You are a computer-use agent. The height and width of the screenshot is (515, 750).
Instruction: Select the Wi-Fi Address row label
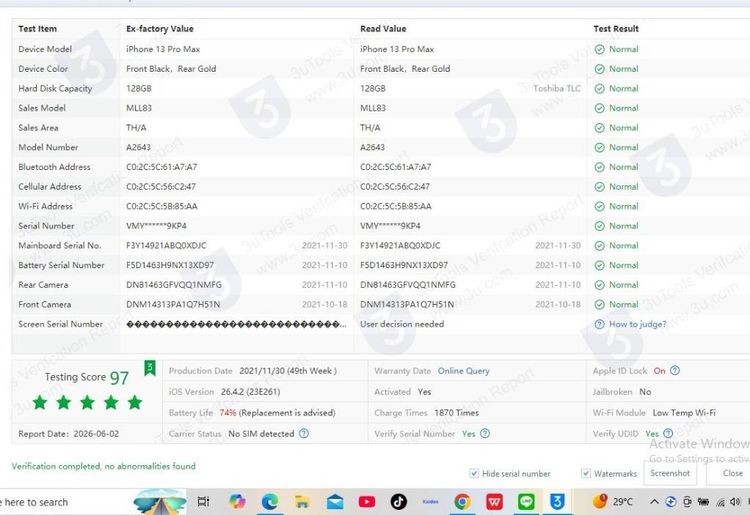(x=45, y=206)
